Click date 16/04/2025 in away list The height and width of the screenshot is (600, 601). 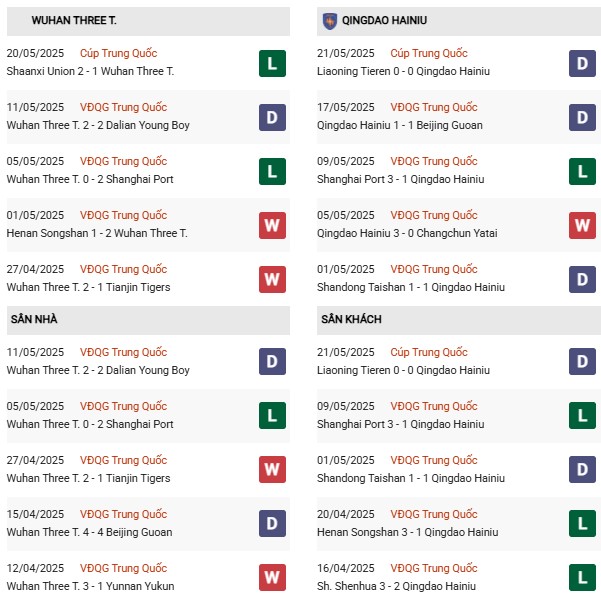[x=345, y=568]
